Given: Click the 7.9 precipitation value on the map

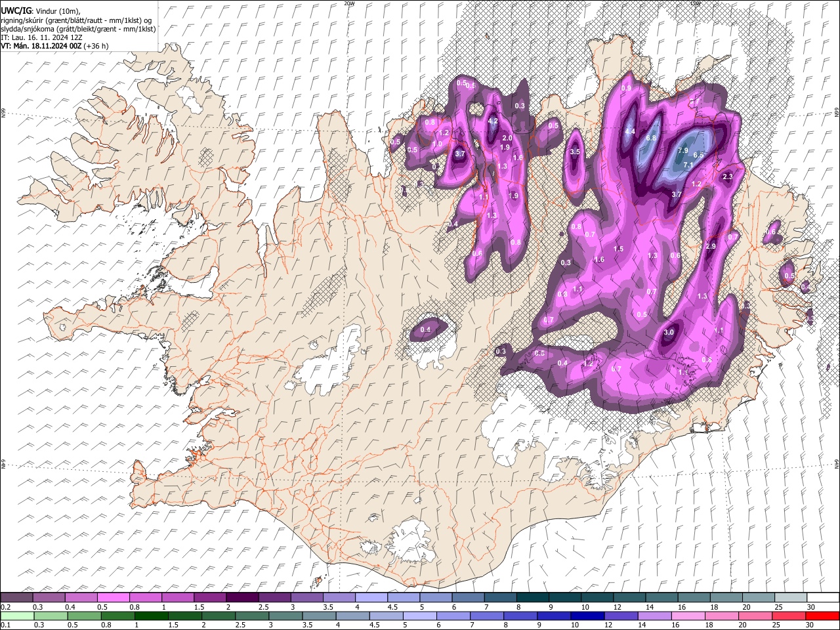Looking at the screenshot, I should (682, 151).
